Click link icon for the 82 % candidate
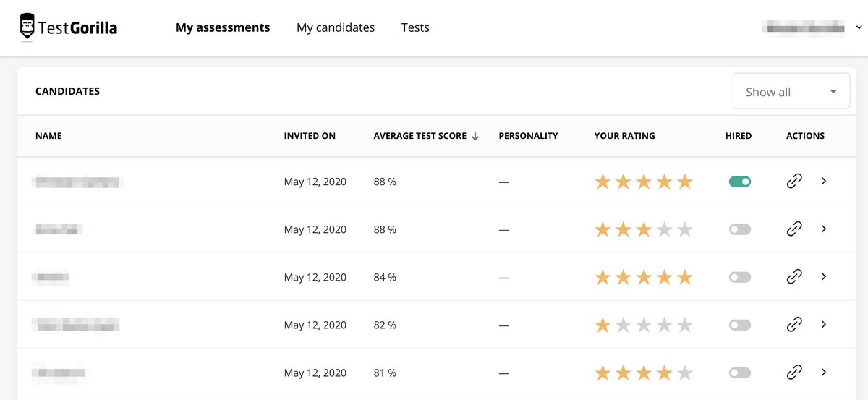Image resolution: width=868 pixels, height=400 pixels. point(794,325)
